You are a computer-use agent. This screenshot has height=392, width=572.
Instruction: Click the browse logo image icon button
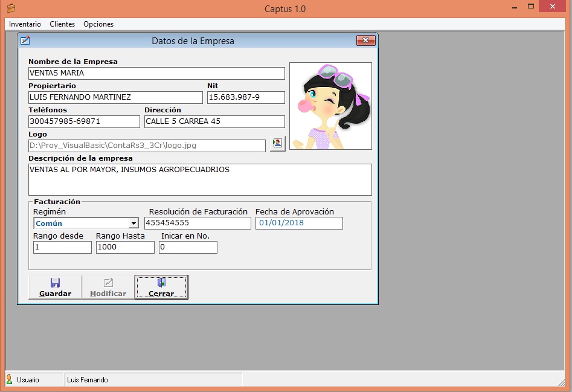pos(277,144)
